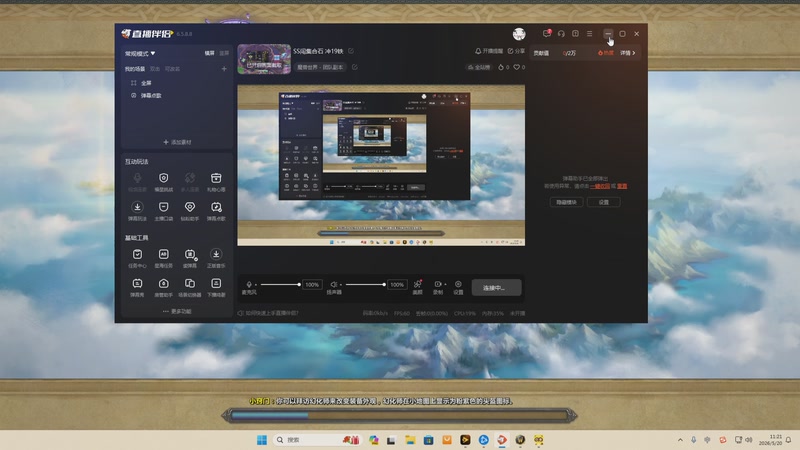Click the stream cover thumbnail
The height and width of the screenshot is (450, 800).
264,59
